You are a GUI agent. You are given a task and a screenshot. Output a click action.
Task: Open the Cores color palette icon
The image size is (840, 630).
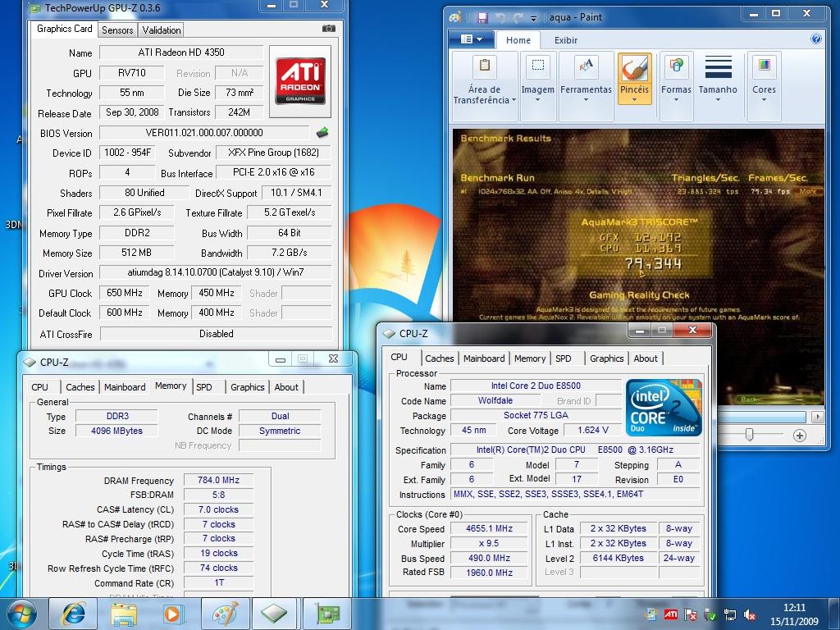[x=764, y=66]
